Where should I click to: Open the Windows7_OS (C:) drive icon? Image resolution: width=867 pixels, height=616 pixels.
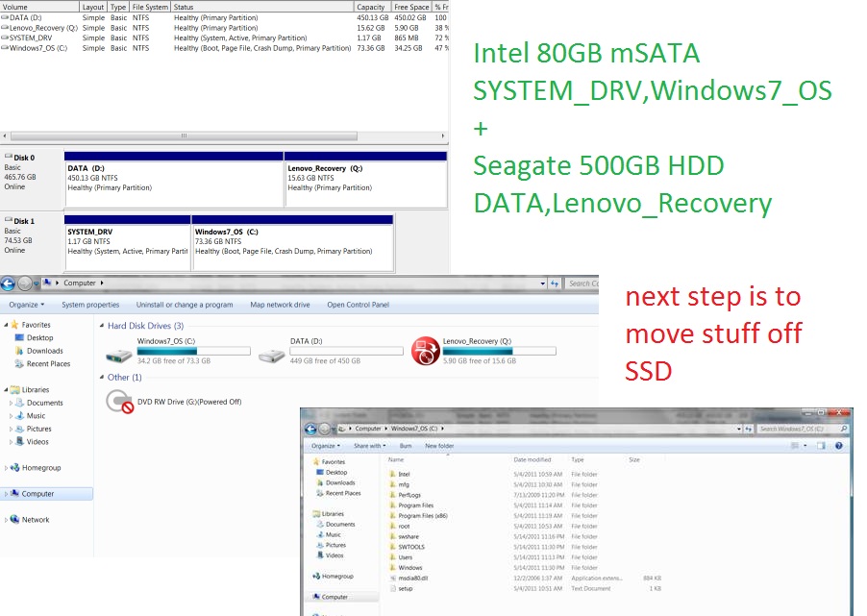tap(119, 355)
